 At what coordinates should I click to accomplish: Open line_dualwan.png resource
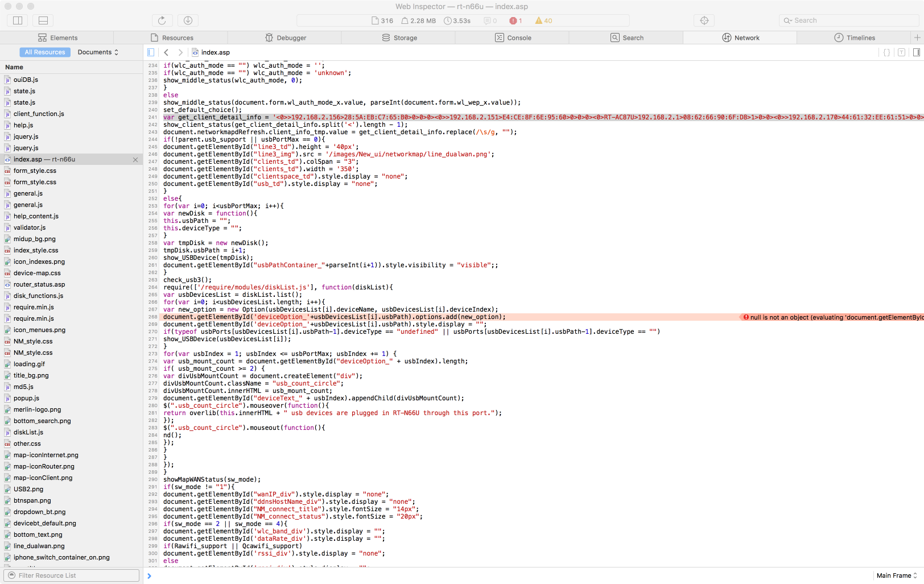pos(71,546)
